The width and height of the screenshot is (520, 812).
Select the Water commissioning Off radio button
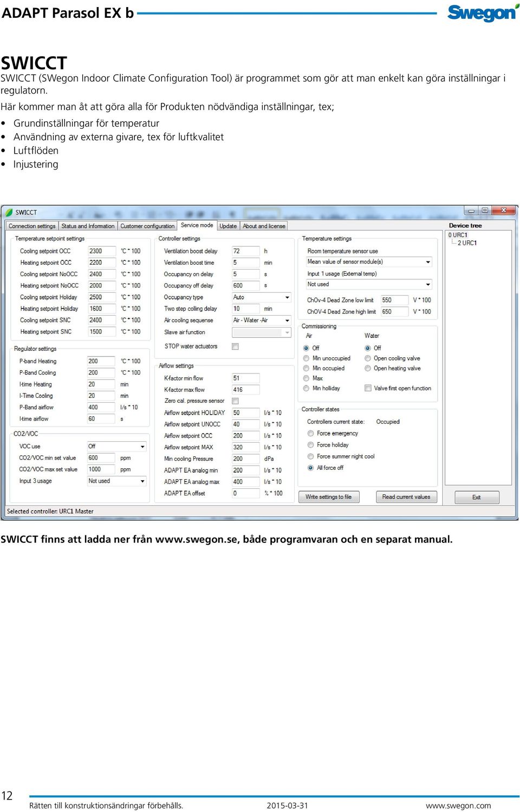(368, 348)
